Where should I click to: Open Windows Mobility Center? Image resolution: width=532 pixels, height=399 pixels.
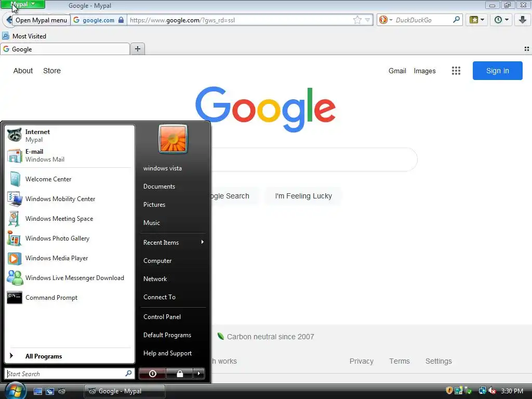pos(69,199)
